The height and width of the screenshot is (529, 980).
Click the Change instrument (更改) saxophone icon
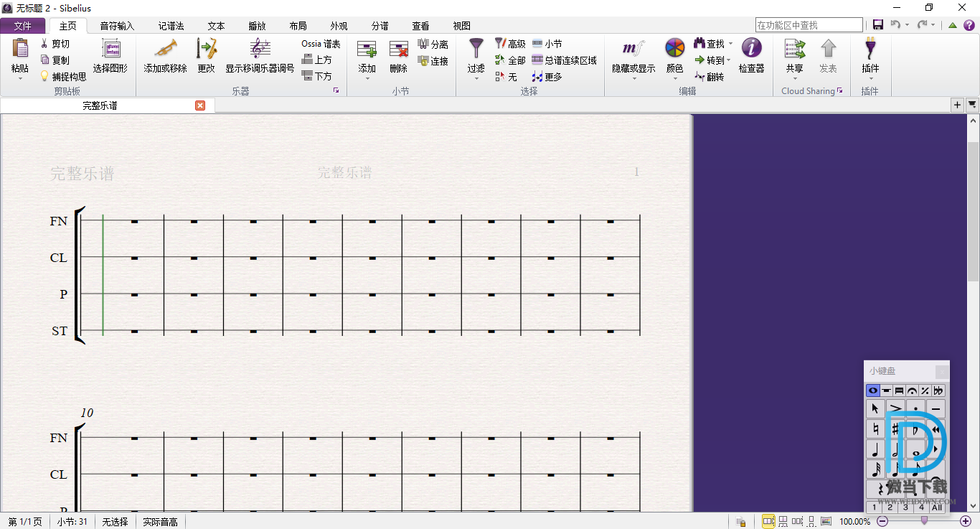tap(207, 50)
